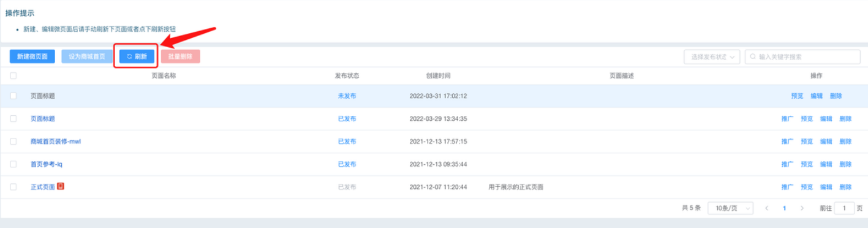This screenshot has height=228, width=868.
Task: Click the 批量删除 button
Action: coord(180,56)
